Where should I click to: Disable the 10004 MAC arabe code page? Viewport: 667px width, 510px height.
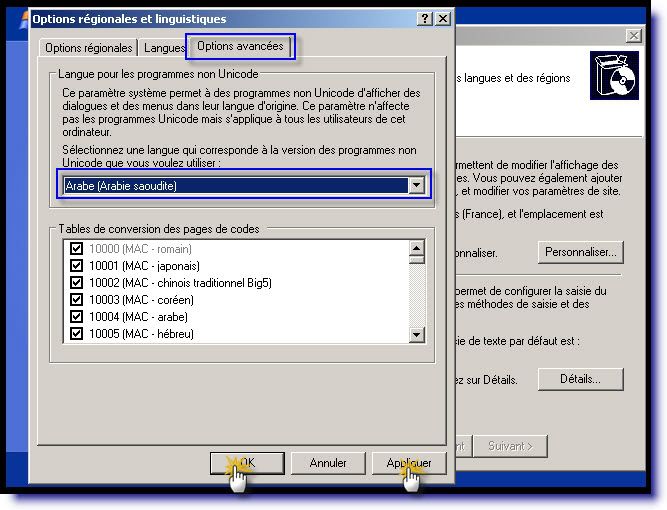click(x=77, y=317)
